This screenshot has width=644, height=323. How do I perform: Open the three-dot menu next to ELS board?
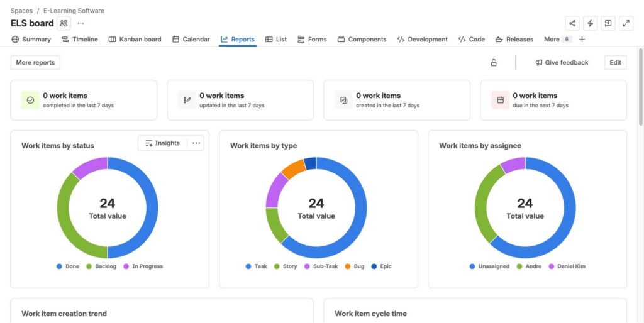click(x=80, y=23)
